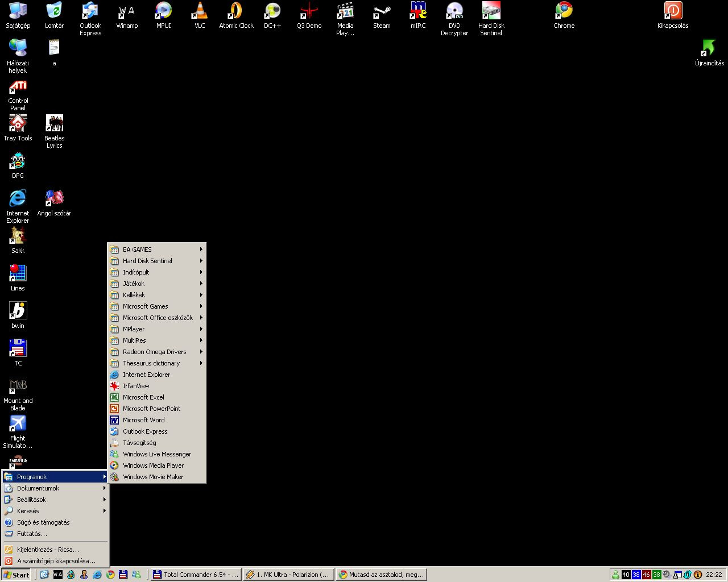Launch the Q3 Demo shortcut

pos(309,15)
